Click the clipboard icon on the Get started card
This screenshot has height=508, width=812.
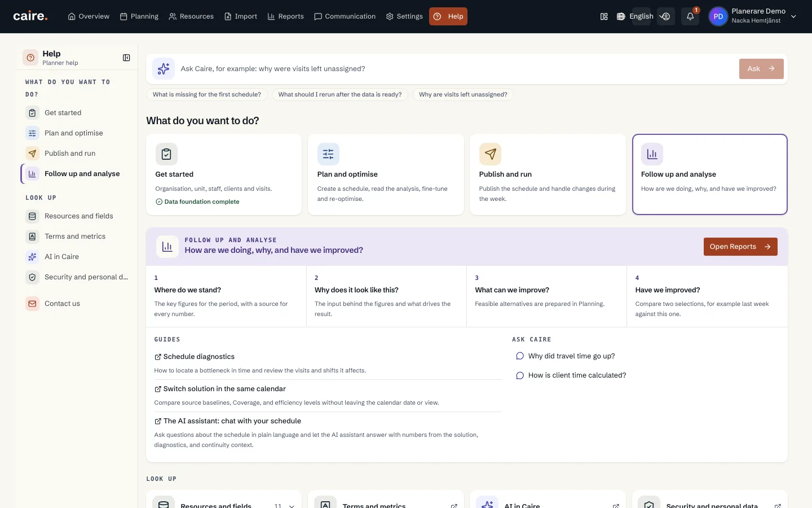(x=166, y=154)
